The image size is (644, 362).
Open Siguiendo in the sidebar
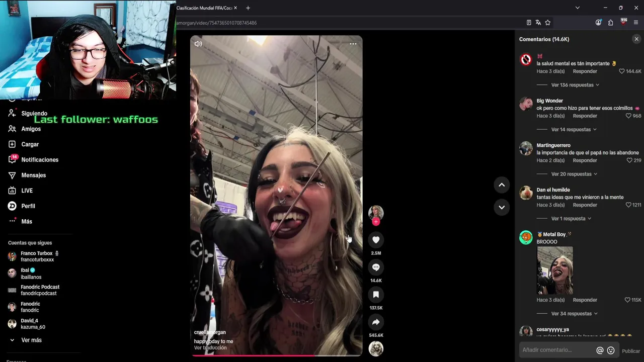point(34,114)
